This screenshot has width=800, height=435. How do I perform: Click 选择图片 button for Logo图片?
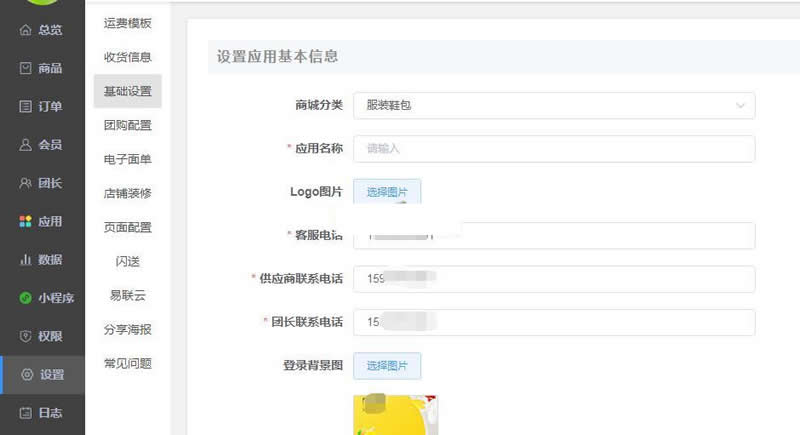click(387, 191)
